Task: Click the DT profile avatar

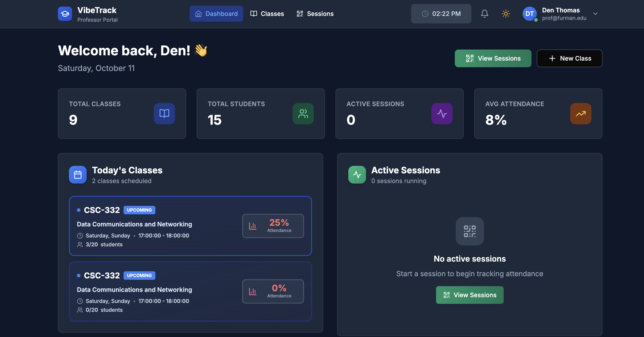Action: pyautogui.click(x=529, y=14)
